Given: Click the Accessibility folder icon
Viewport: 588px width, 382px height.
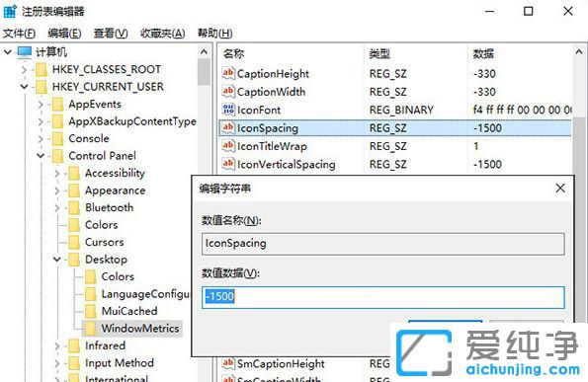Looking at the screenshot, I should [x=74, y=174].
